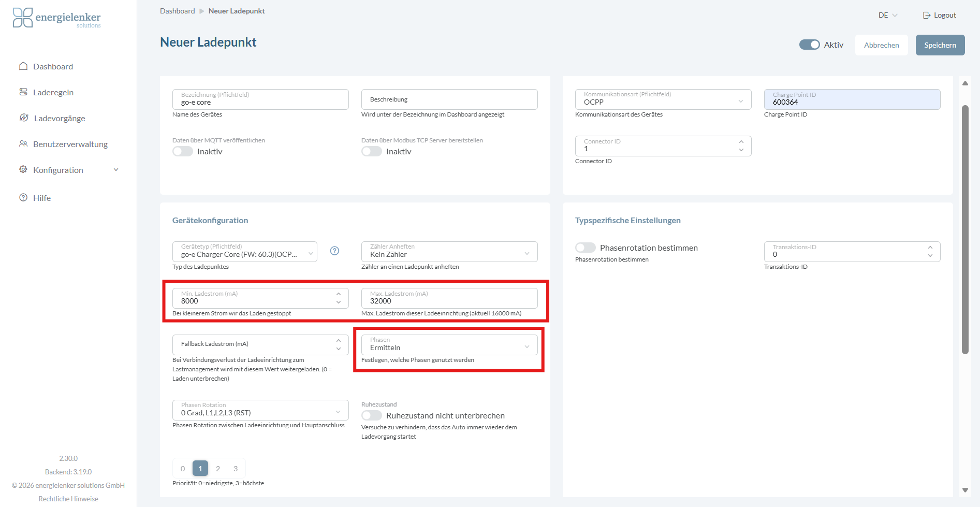This screenshot has width=980, height=507.
Task: Click the Konfiguration gear icon
Action: pyautogui.click(x=23, y=170)
